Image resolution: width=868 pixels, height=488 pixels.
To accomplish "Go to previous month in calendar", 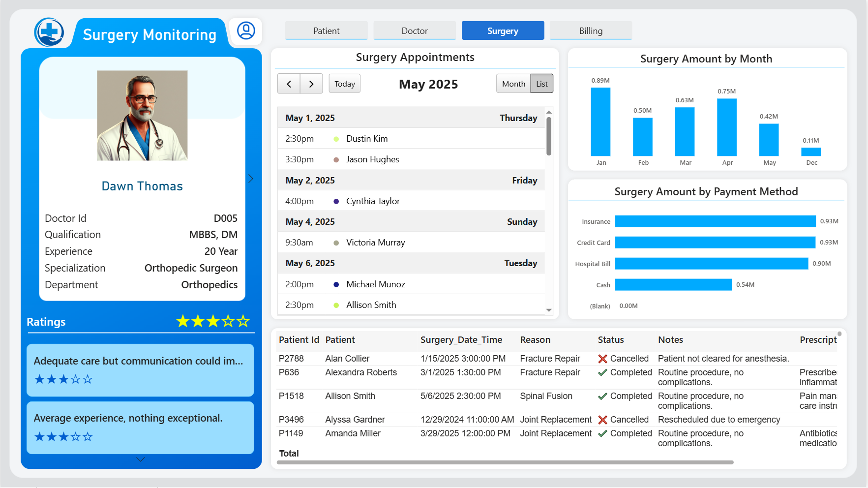I will pyautogui.click(x=289, y=84).
